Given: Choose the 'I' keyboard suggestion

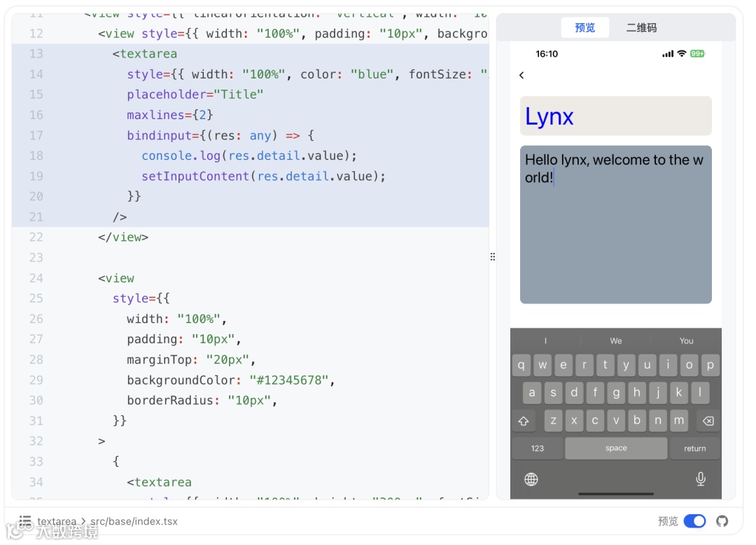Looking at the screenshot, I should click(545, 340).
